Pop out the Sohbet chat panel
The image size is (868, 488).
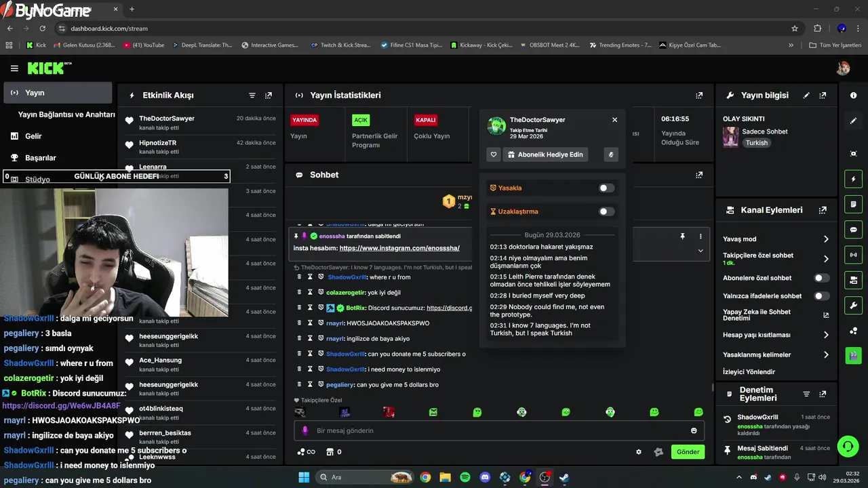699,175
